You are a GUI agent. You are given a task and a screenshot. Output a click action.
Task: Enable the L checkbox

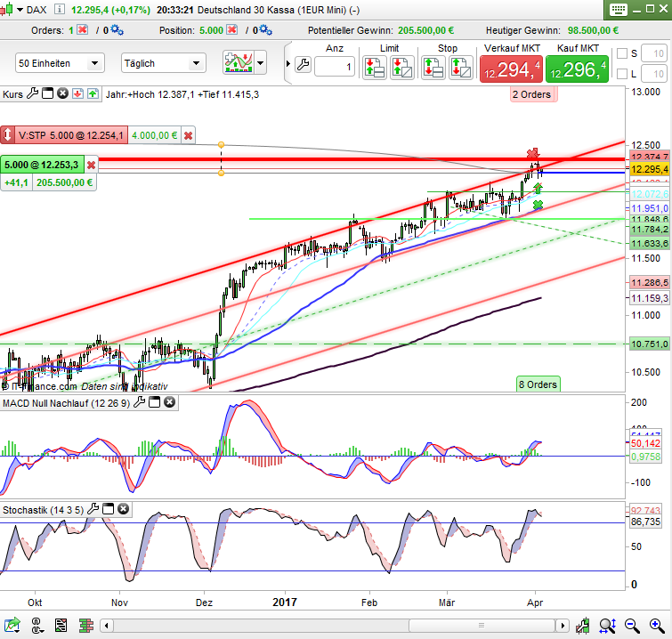click(622, 74)
